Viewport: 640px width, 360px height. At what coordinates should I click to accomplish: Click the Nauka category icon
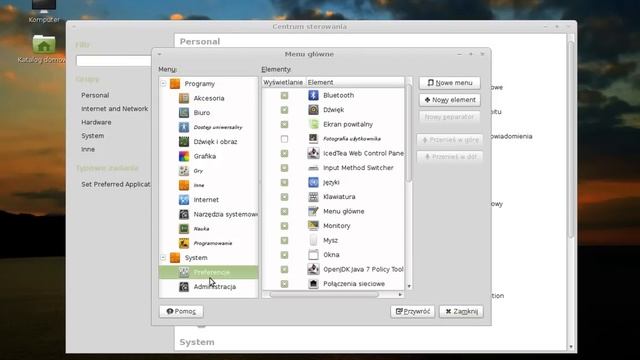(x=184, y=229)
